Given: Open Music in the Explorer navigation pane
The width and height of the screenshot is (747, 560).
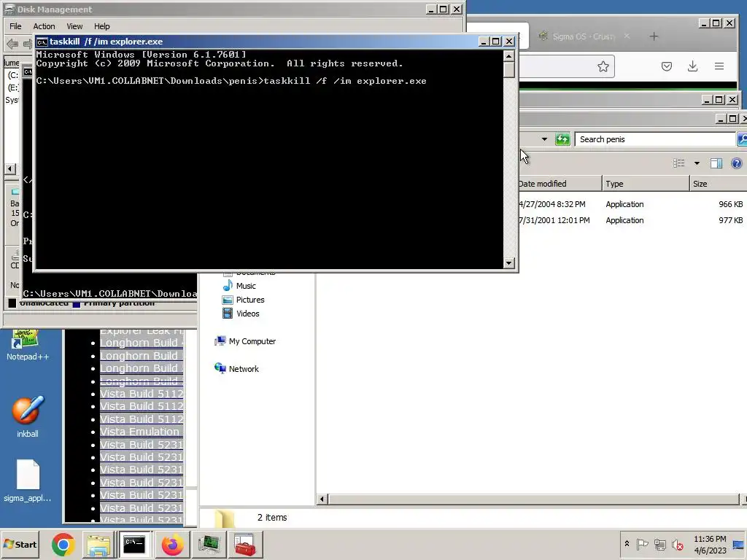Looking at the screenshot, I should pos(239,286).
